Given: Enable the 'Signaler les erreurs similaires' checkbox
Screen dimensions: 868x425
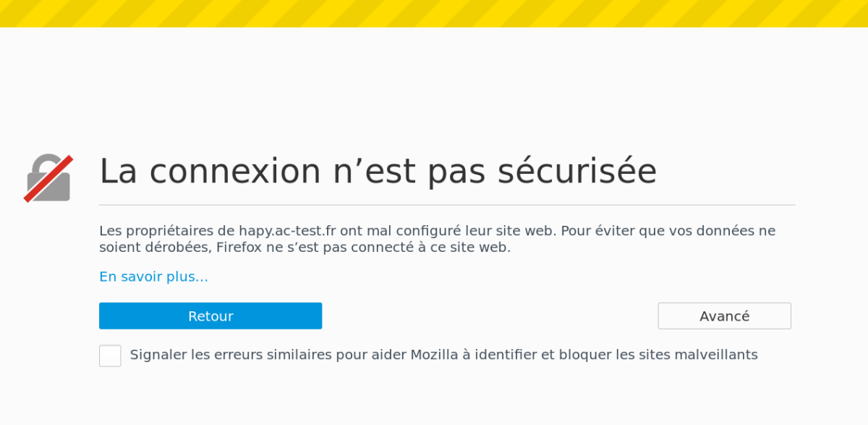Looking at the screenshot, I should click(110, 355).
